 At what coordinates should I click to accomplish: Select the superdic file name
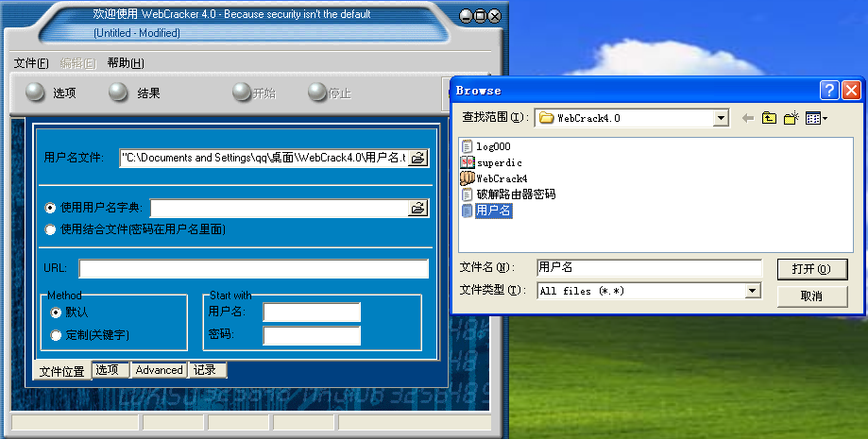click(x=500, y=162)
